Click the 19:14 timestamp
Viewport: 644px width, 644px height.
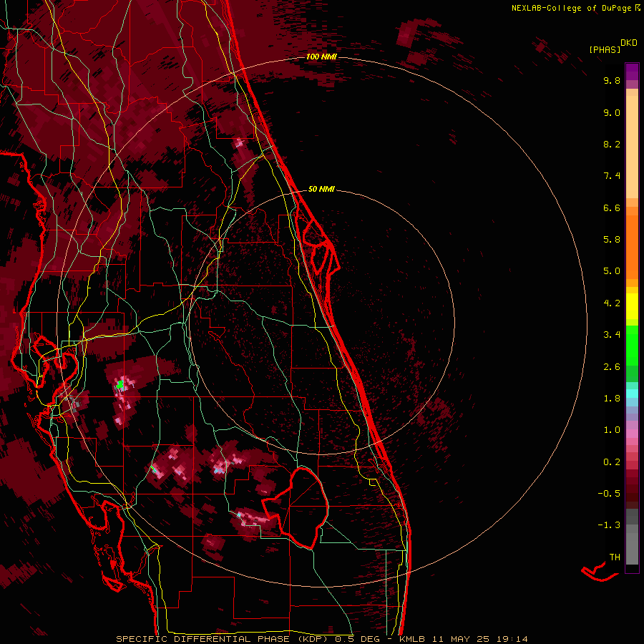click(x=512, y=639)
